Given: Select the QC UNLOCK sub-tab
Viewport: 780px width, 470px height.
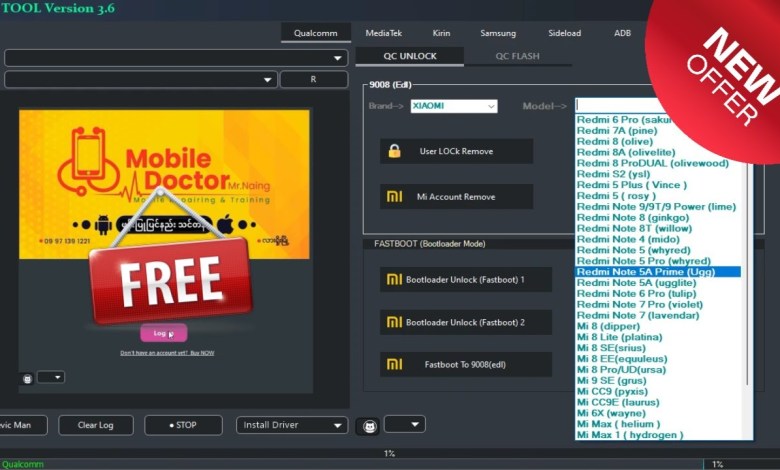Looking at the screenshot, I should [410, 56].
